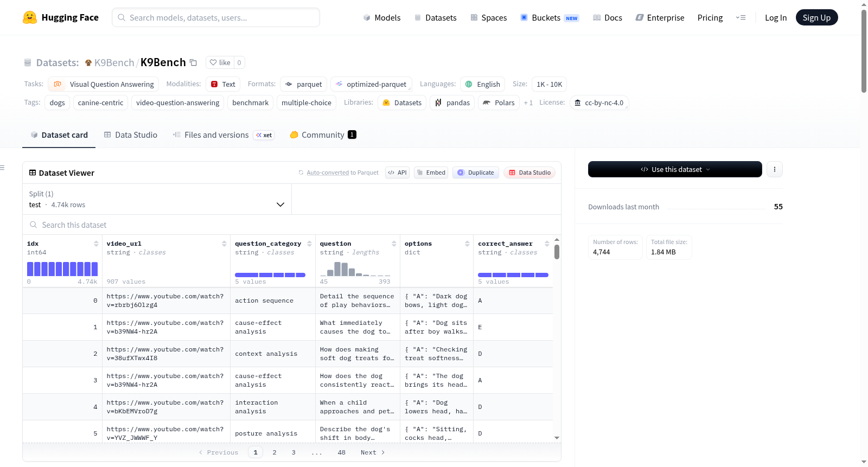Sort the question column
The image size is (868, 467).
(394, 244)
